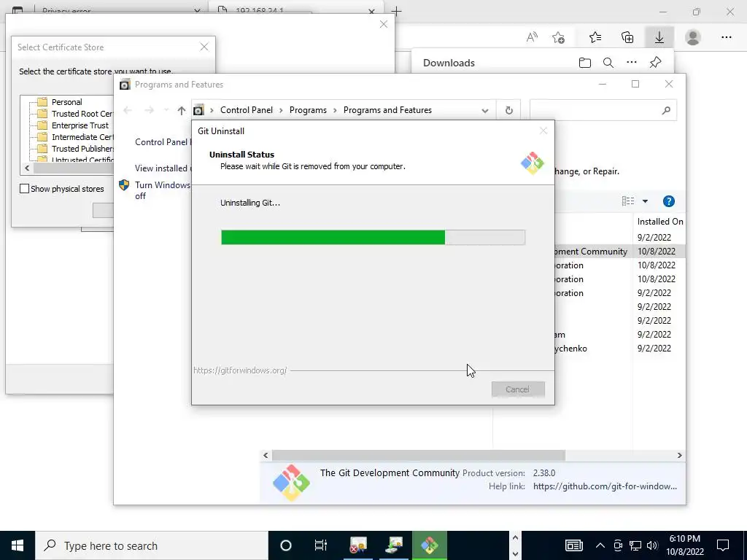Open the Edge Collections icon

click(627, 37)
